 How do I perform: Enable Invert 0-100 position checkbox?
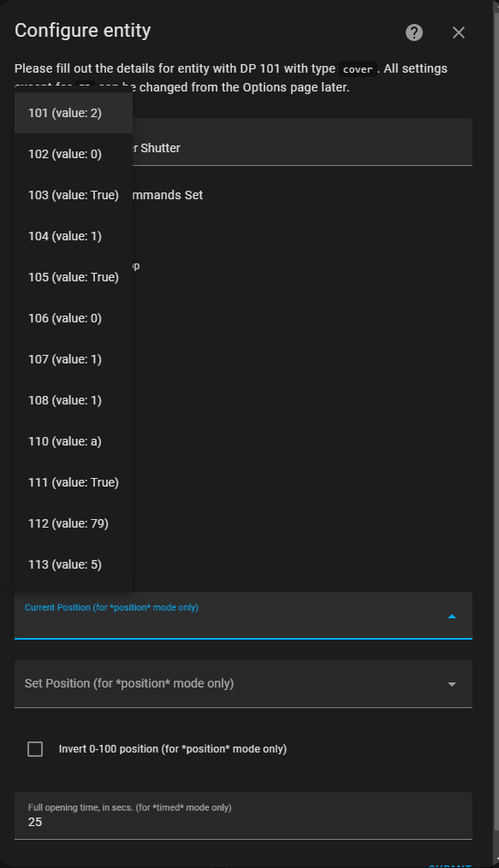35,748
